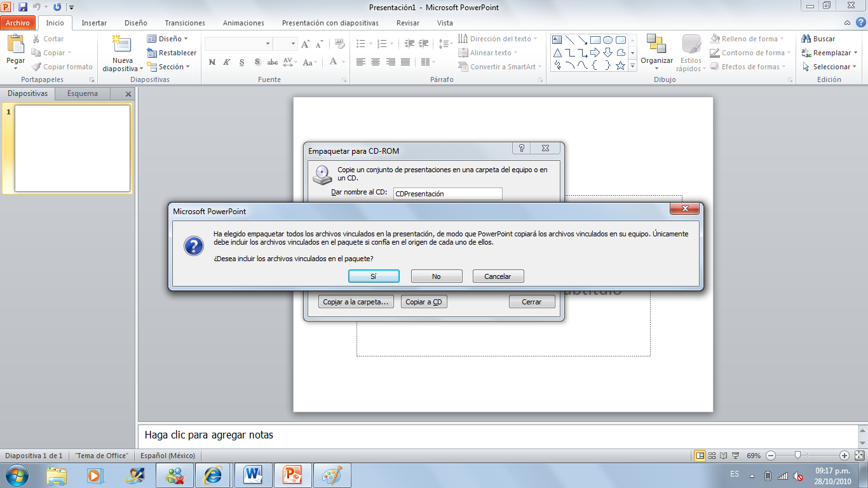Click the Pegar paste icon
Screen dimensions: 868x488
[15, 44]
